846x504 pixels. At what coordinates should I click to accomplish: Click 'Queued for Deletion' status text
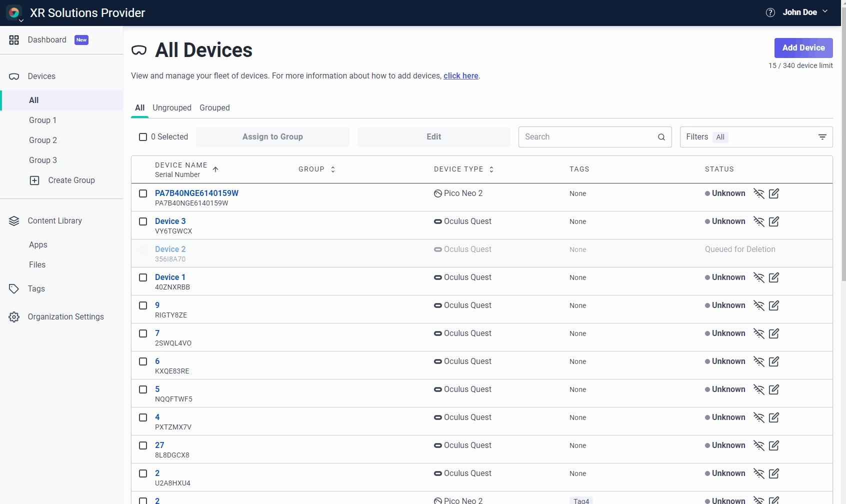point(740,249)
